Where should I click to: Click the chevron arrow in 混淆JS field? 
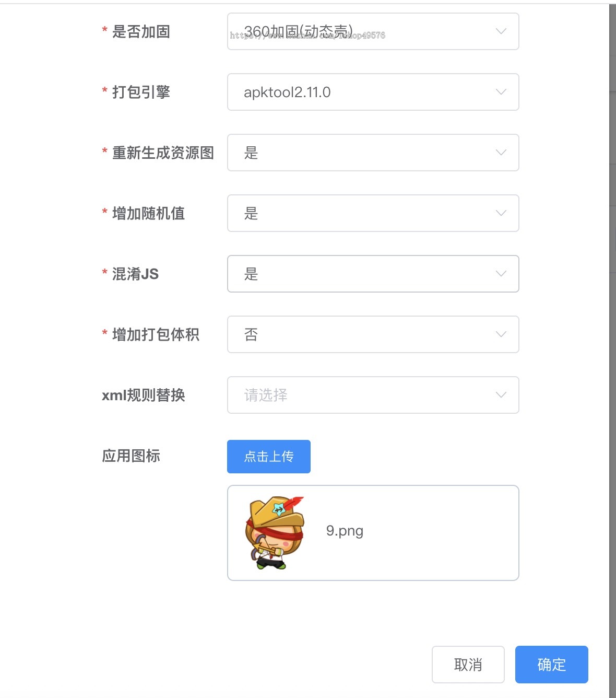501,274
